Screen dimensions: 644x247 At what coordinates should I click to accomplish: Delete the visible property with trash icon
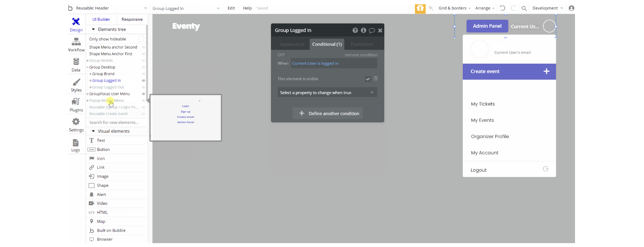tap(375, 78)
